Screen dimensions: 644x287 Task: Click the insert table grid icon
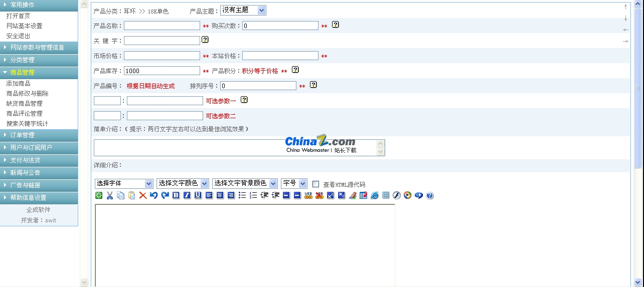point(386,195)
